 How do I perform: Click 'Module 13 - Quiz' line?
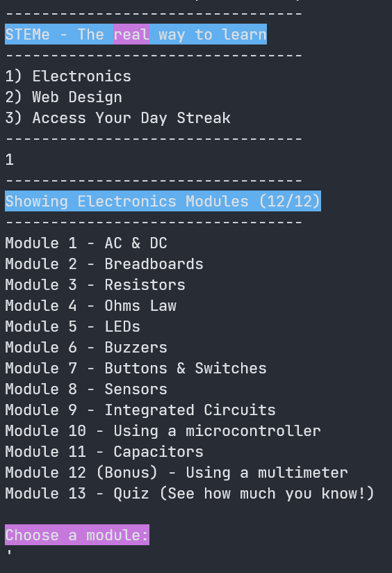(x=190, y=493)
